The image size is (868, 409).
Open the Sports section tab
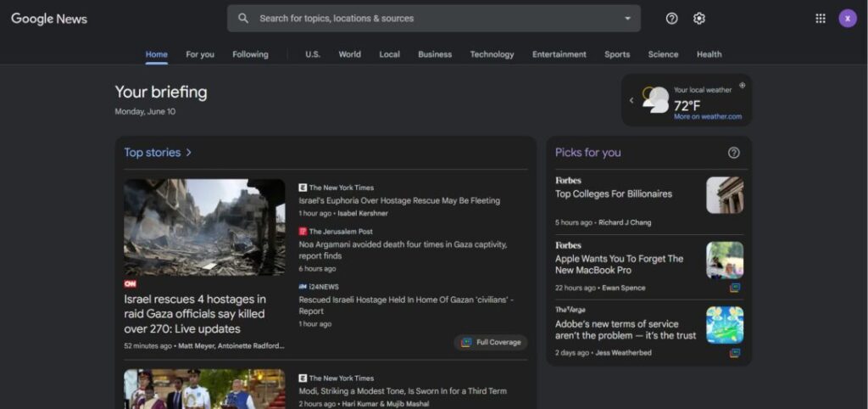(x=617, y=54)
